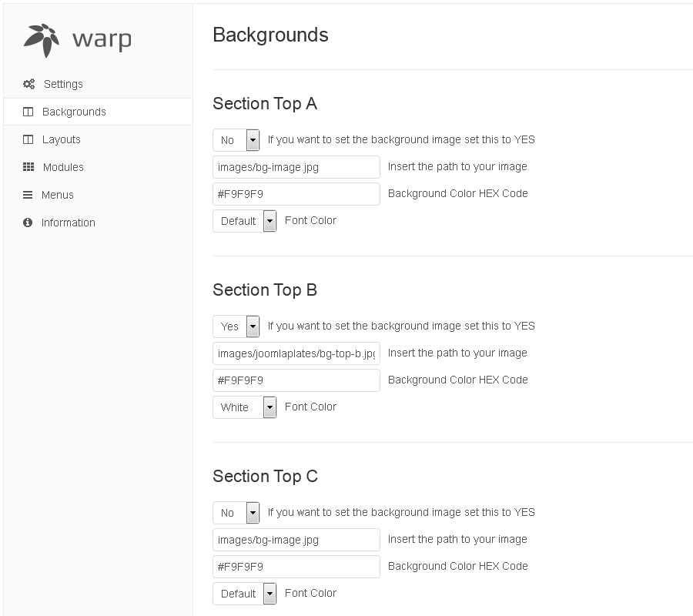This screenshot has width=693, height=616.
Task: Click the Backgrounds columns icon
Action: [x=28, y=112]
